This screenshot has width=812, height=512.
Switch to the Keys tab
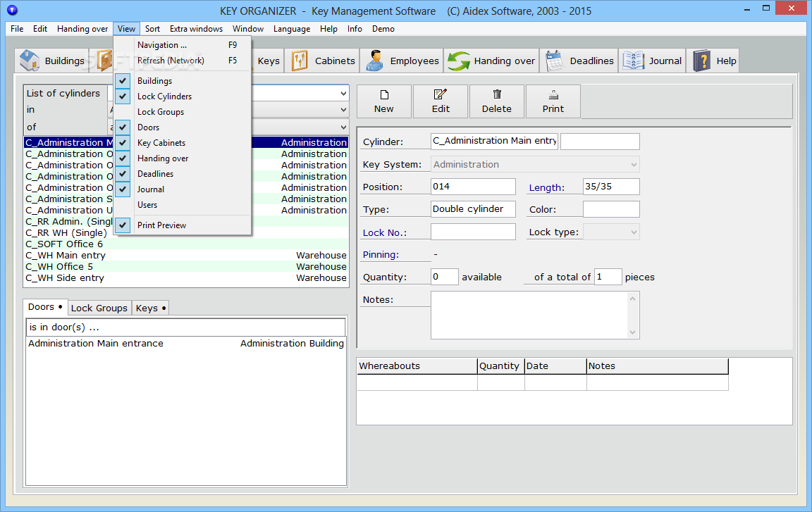pyautogui.click(x=150, y=308)
